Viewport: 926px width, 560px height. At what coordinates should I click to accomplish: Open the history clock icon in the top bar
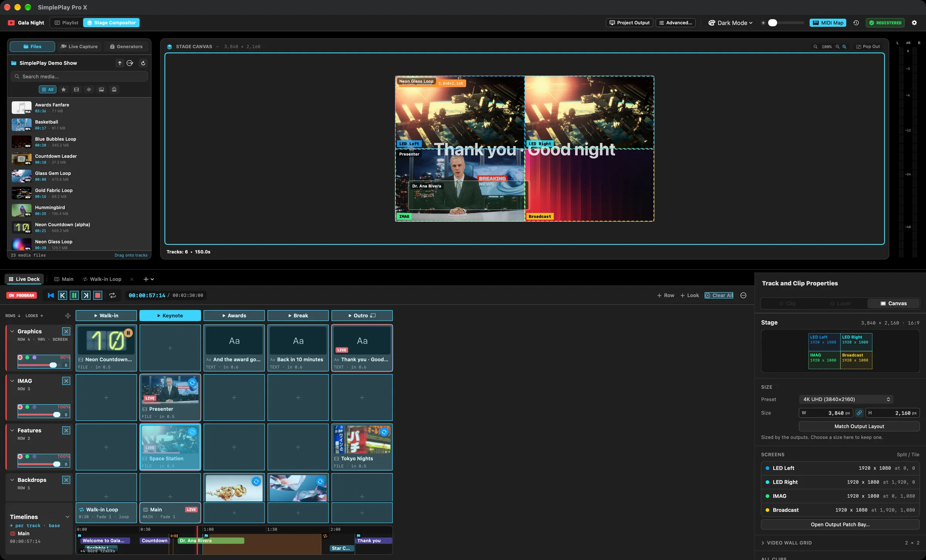[x=856, y=23]
